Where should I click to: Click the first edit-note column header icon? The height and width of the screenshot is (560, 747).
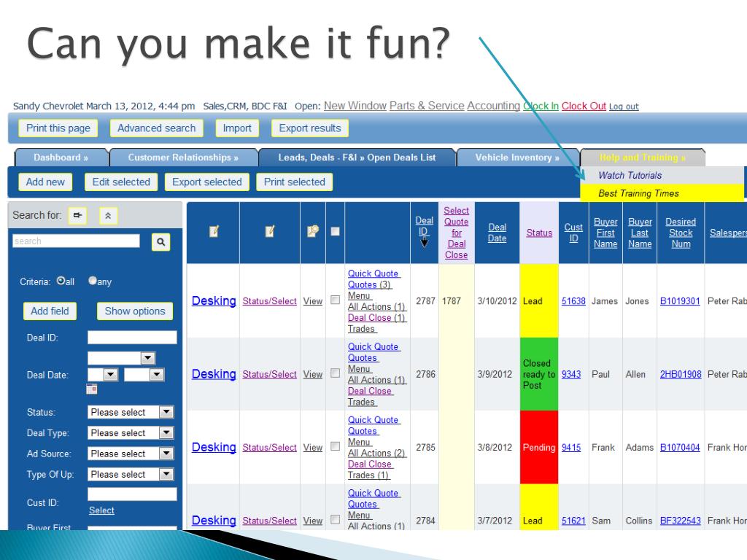[x=214, y=231]
